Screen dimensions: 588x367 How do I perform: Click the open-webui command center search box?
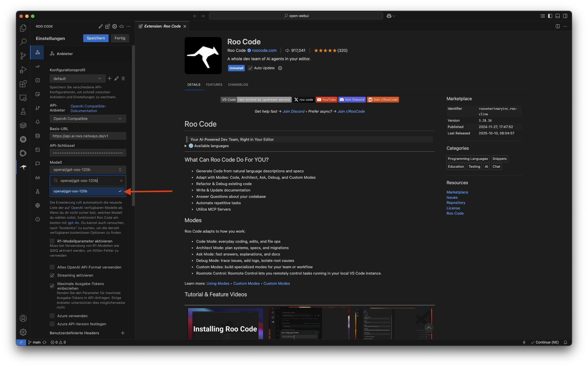(296, 16)
